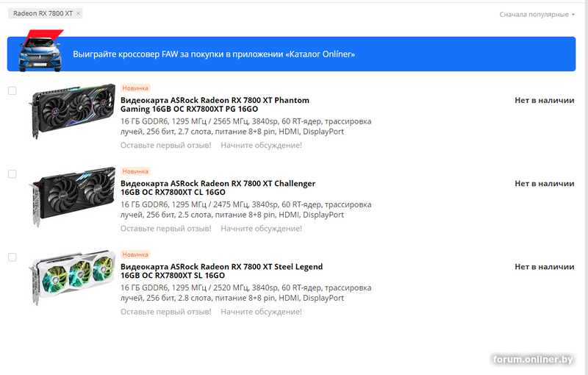Tick compare checkbox for Challenger card
The width and height of the screenshot is (588, 375).
[x=12, y=174]
